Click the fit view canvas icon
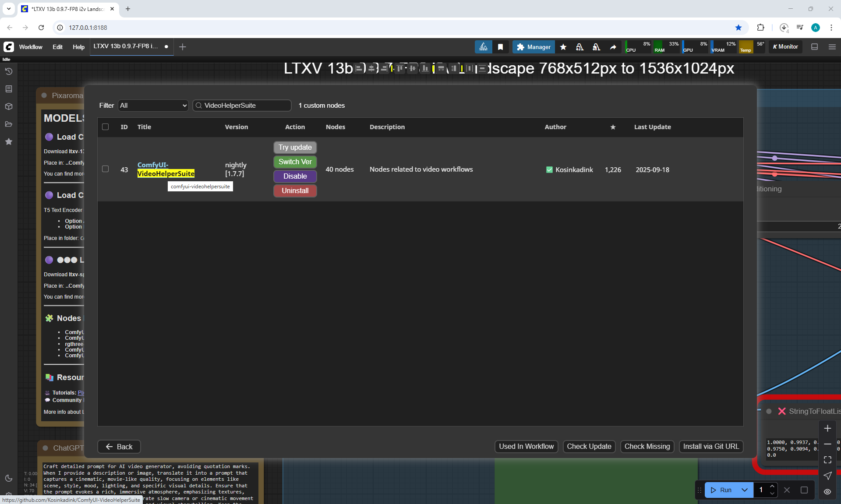This screenshot has width=841, height=504. pyautogui.click(x=827, y=460)
